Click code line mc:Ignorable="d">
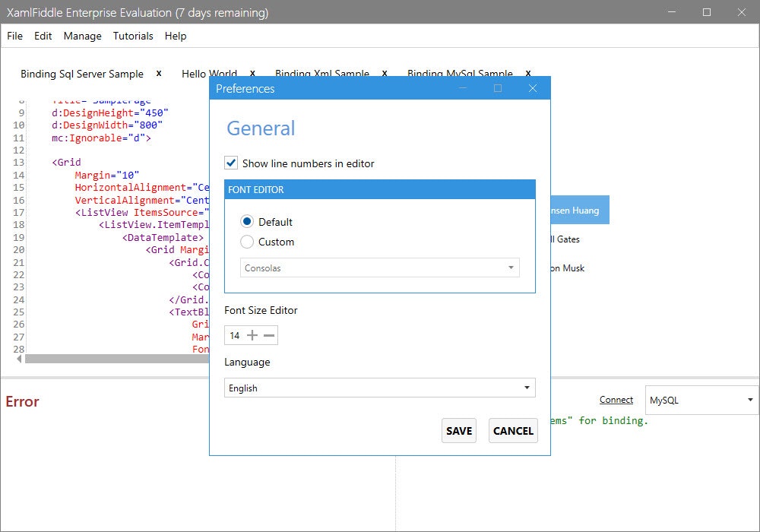This screenshot has height=532, width=760. (x=101, y=138)
